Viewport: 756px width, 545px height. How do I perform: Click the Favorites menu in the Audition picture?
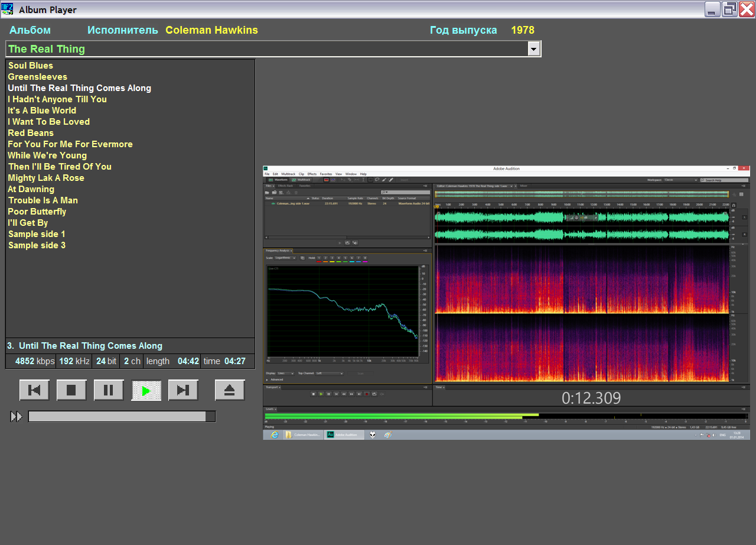(326, 174)
